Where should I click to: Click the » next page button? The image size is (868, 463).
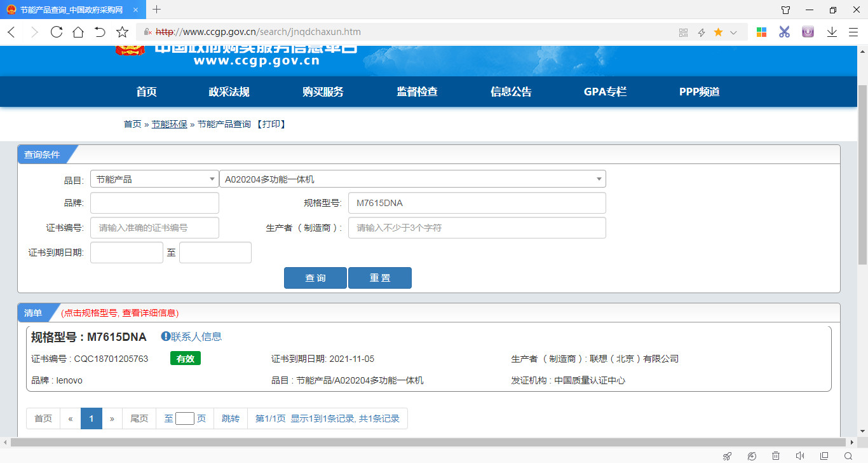(112, 418)
